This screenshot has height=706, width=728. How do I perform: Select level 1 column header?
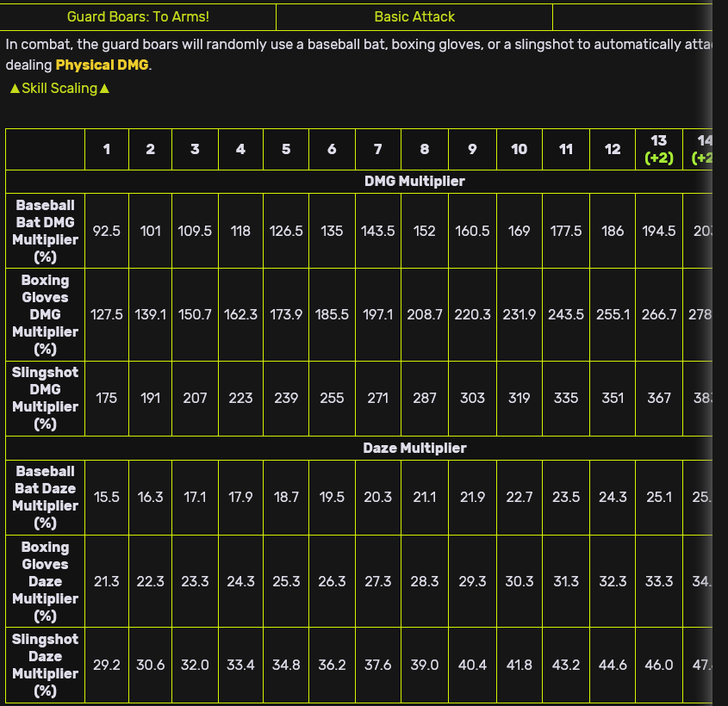(107, 149)
